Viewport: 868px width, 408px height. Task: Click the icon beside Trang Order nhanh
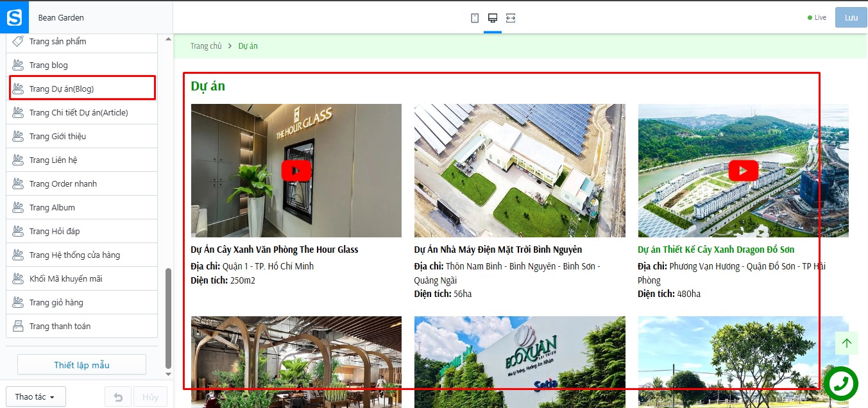pos(19,183)
